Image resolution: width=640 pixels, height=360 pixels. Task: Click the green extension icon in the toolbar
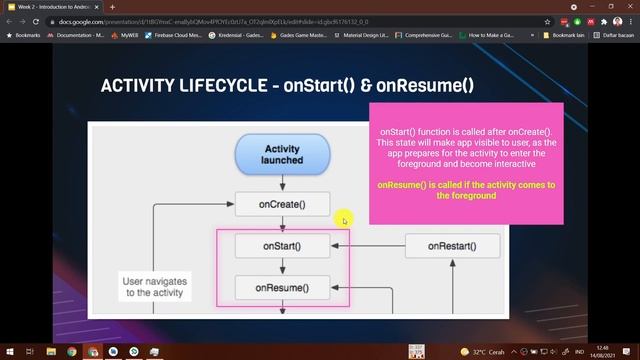coord(577,22)
